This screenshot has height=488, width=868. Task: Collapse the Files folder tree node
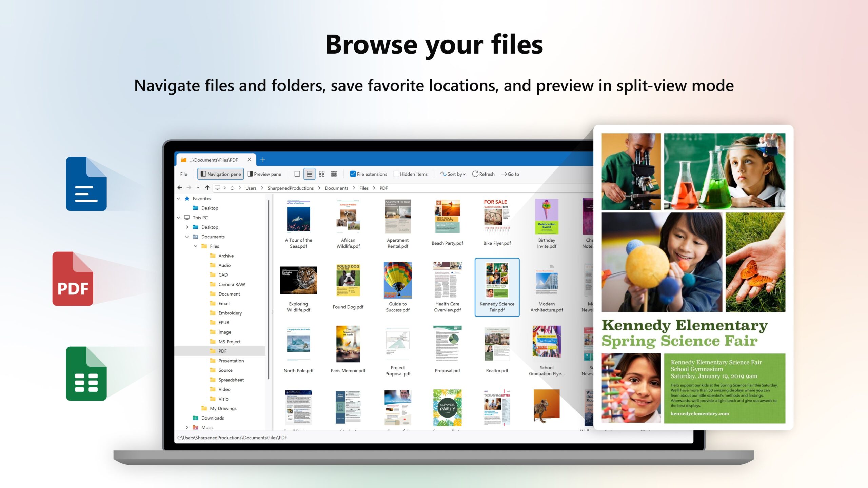(x=196, y=246)
